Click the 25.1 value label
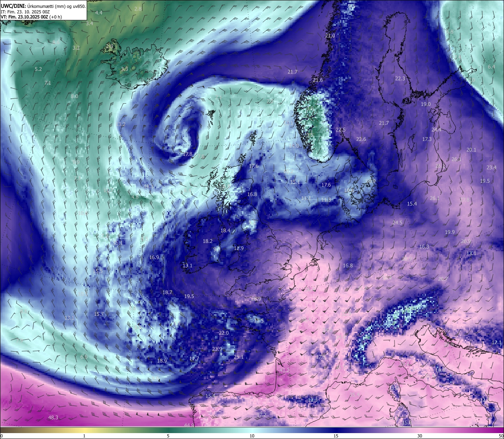 [239, 357]
